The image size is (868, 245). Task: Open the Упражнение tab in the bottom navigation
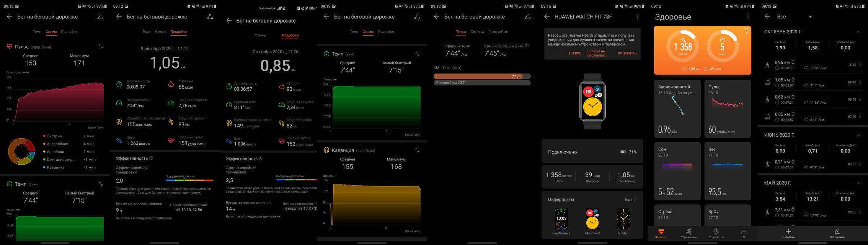click(689, 233)
